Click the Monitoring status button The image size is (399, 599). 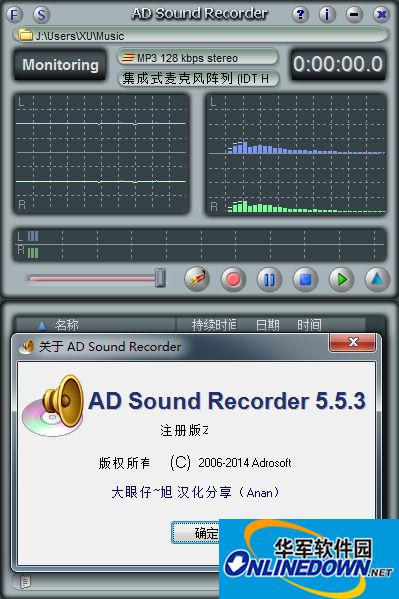60,65
